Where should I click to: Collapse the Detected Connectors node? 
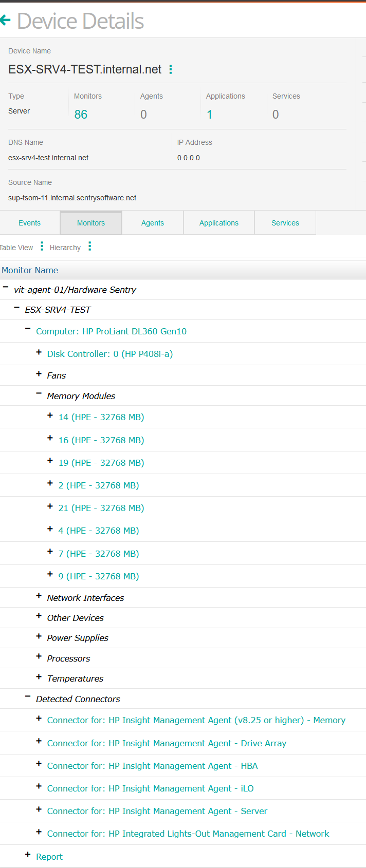(28, 697)
